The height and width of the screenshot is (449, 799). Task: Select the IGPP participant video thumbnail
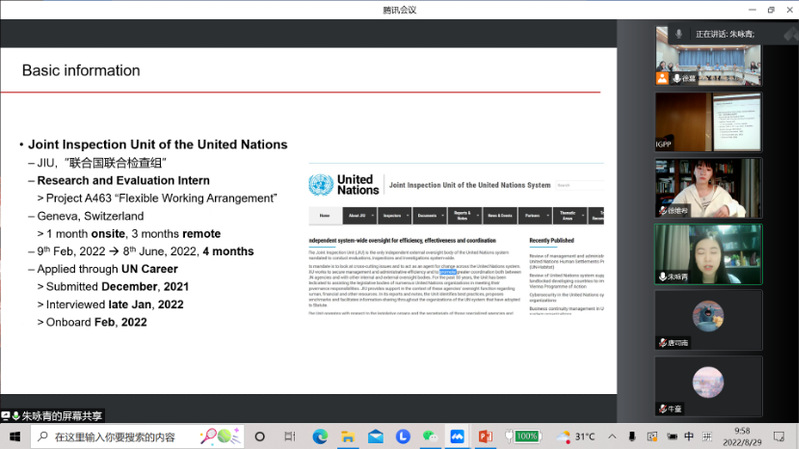click(708, 122)
